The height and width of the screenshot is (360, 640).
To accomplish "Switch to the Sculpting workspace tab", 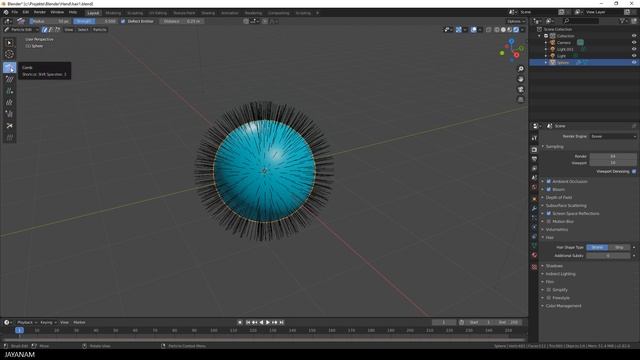I will [135, 13].
